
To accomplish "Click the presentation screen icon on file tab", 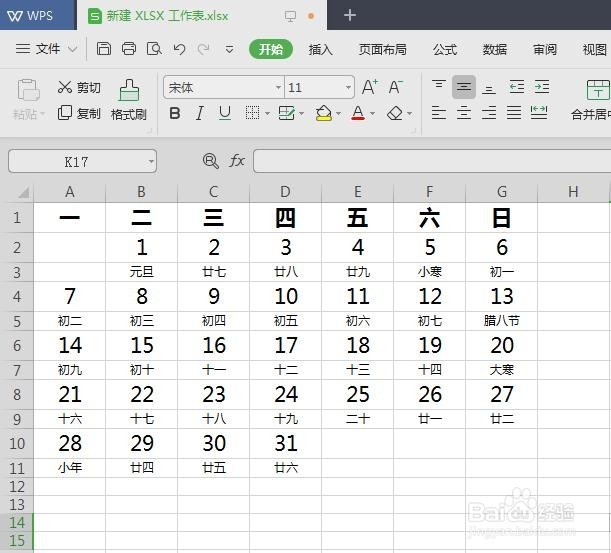I will coord(290,16).
